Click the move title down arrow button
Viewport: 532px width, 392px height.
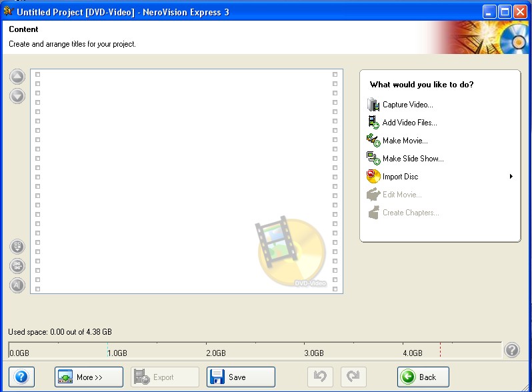click(x=17, y=96)
